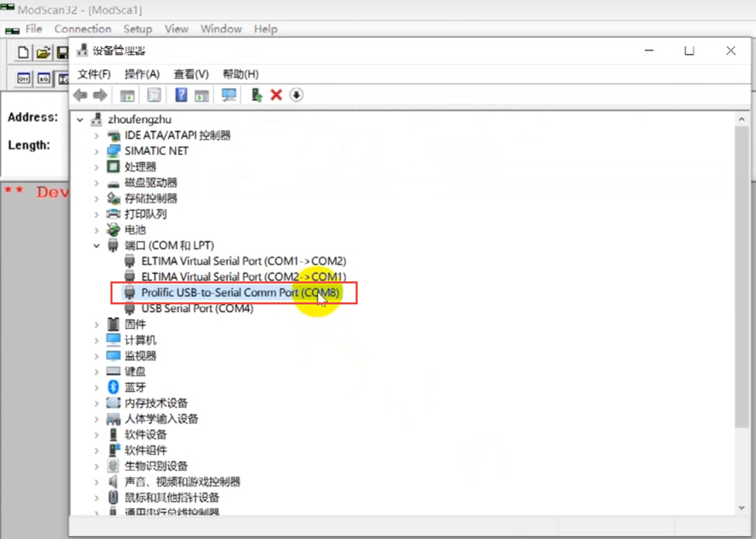Select USB Serial Port (COM4)
The width and height of the screenshot is (756, 539).
coord(197,308)
